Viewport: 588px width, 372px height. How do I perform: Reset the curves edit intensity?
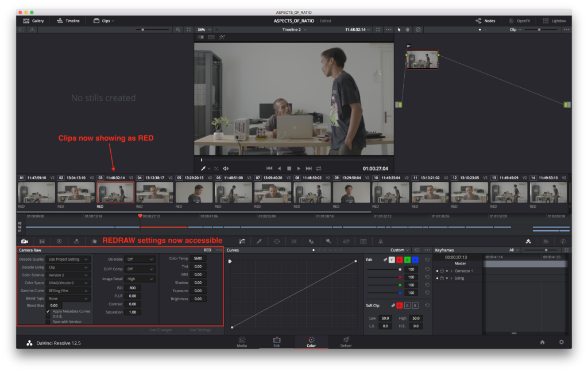(x=427, y=259)
